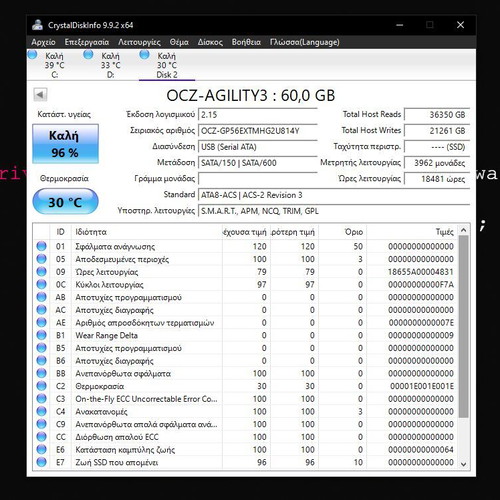Image resolution: width=500 pixels, height=500 pixels.
Task: Click the Καλή 96 % health status button
Action: [65, 144]
